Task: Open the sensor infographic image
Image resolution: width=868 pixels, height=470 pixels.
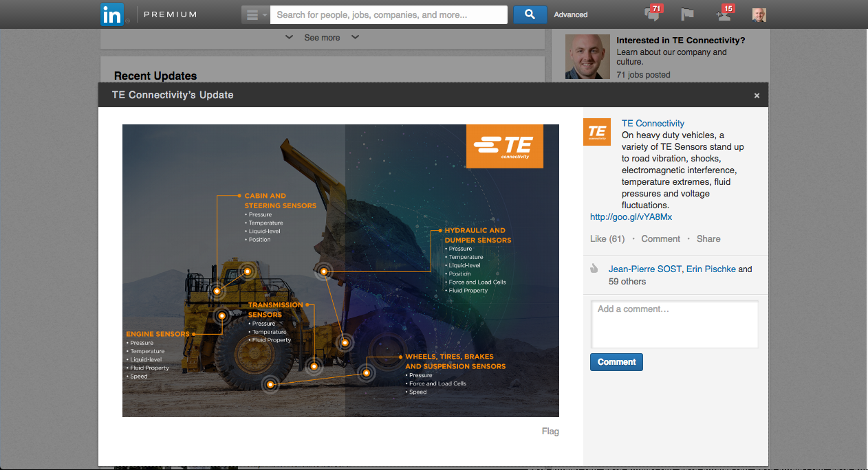Action: (x=340, y=271)
